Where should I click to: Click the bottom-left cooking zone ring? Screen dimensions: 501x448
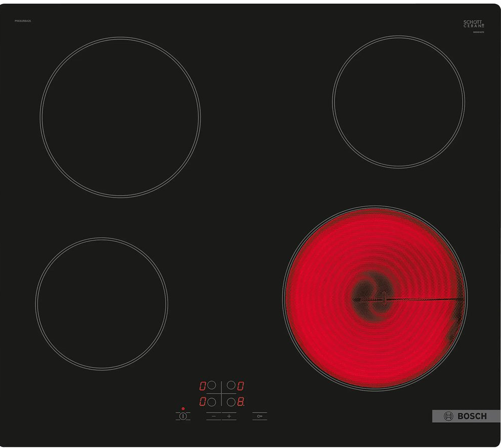click(102, 303)
